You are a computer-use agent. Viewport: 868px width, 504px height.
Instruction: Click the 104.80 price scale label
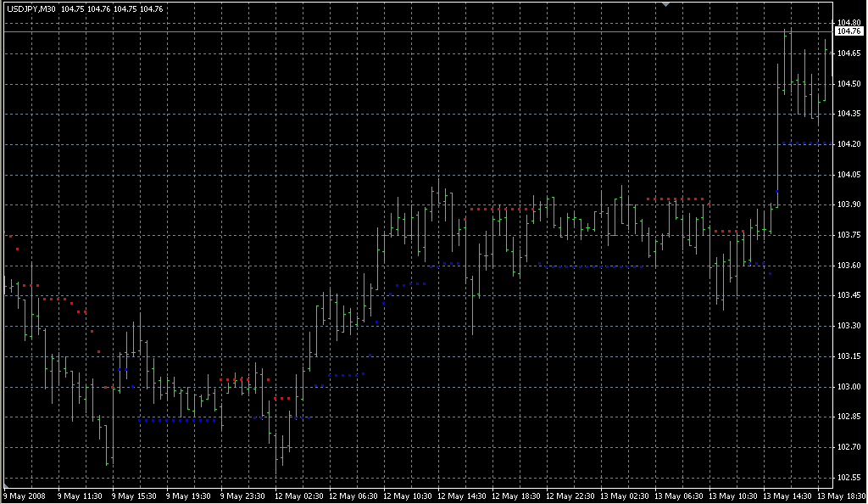tap(848, 22)
